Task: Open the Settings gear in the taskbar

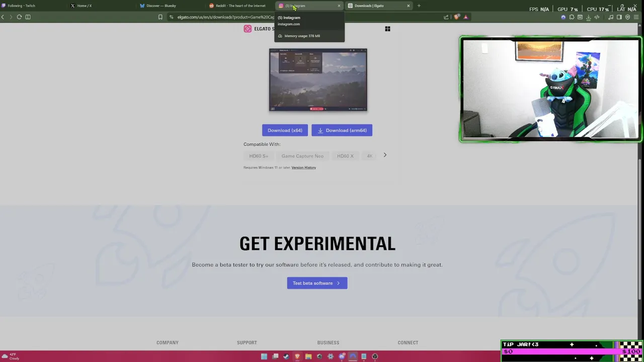Action: [x=331, y=356]
